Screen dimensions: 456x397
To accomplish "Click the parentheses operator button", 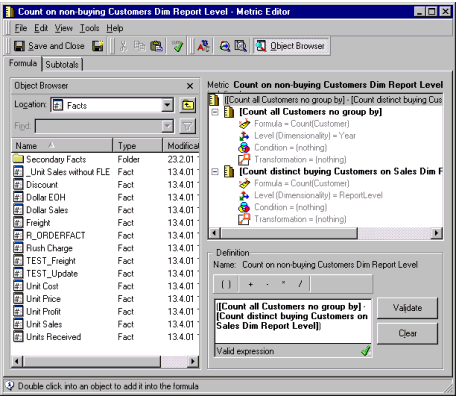I will (226, 284).
